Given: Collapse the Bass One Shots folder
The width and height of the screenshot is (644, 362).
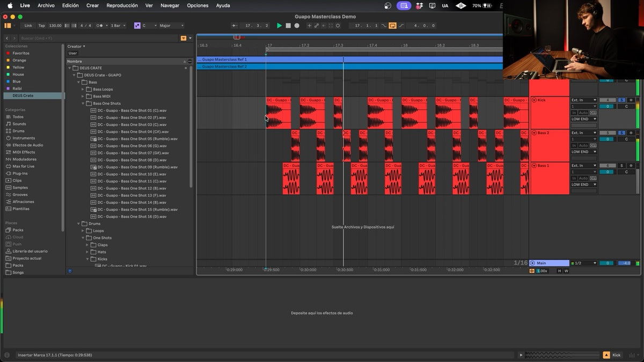Looking at the screenshot, I should pos(83,104).
